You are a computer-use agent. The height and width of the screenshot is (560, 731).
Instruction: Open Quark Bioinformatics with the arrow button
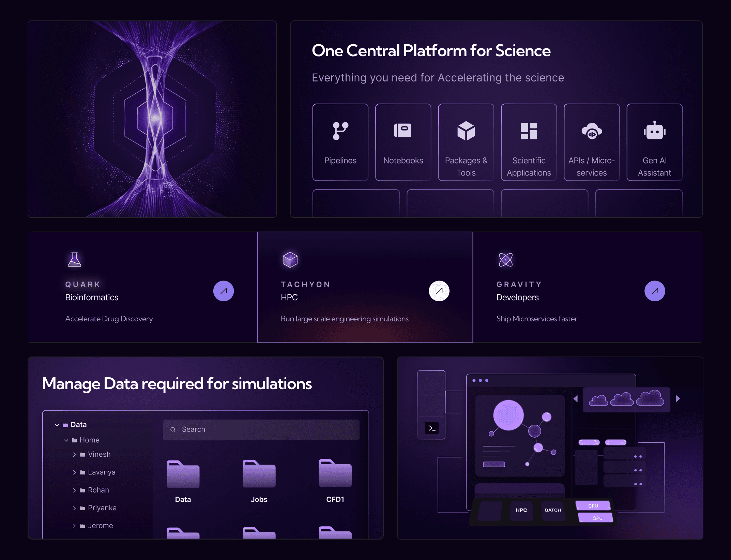224,291
